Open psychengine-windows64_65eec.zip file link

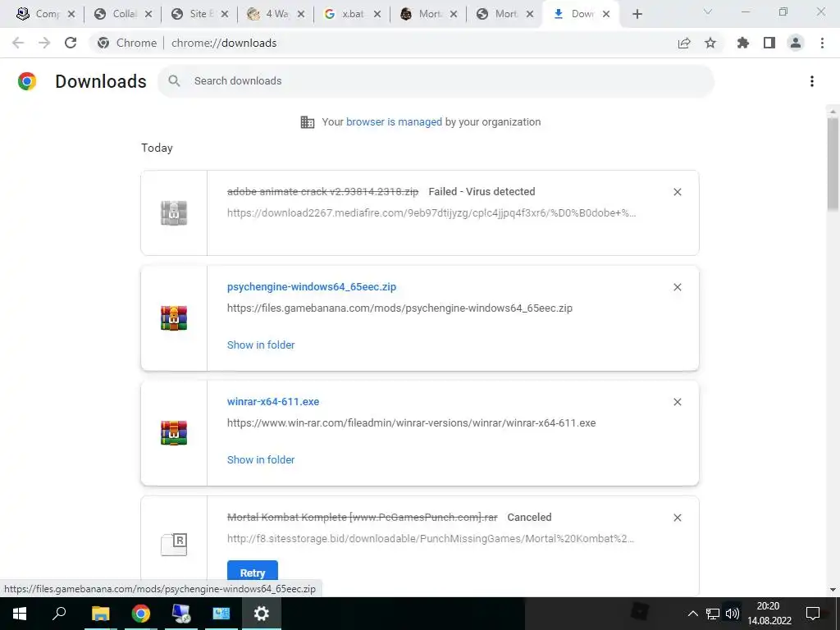pos(311,286)
